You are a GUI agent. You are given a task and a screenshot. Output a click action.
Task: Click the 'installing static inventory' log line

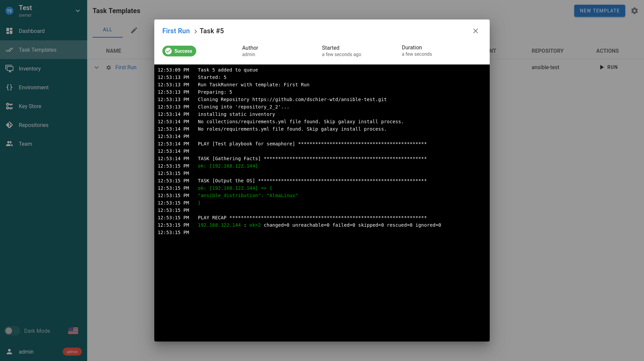(236, 114)
